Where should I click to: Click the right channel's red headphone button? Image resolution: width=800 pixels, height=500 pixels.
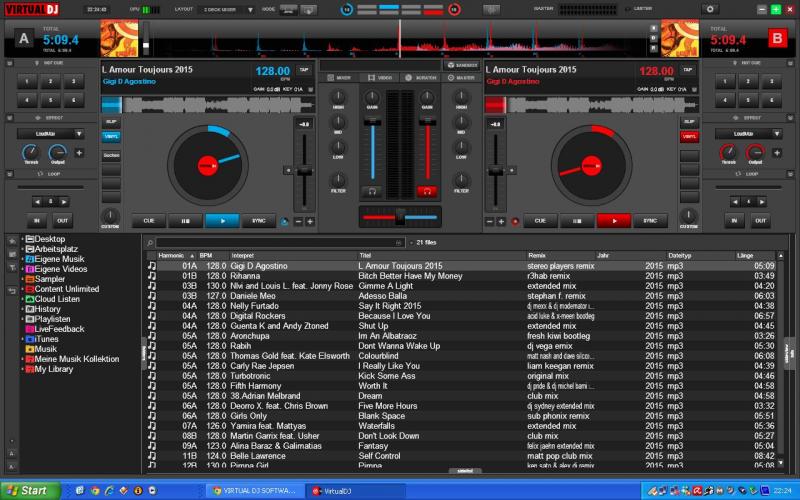[427, 190]
